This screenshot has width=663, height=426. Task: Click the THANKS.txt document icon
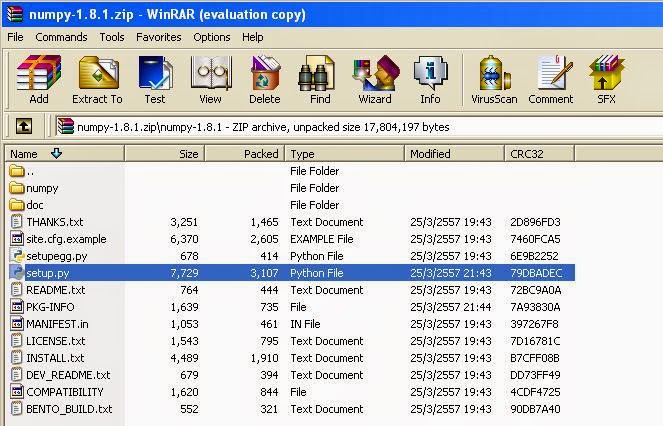[x=16, y=222]
